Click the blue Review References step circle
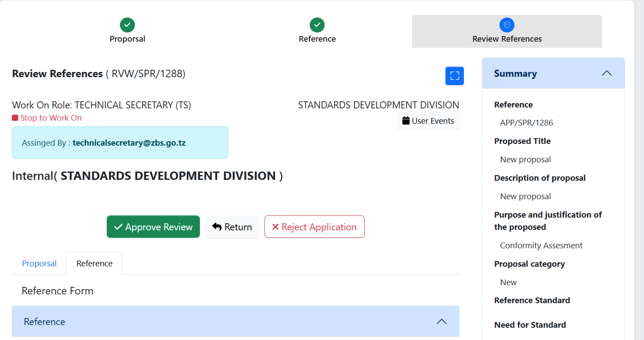 [507, 25]
